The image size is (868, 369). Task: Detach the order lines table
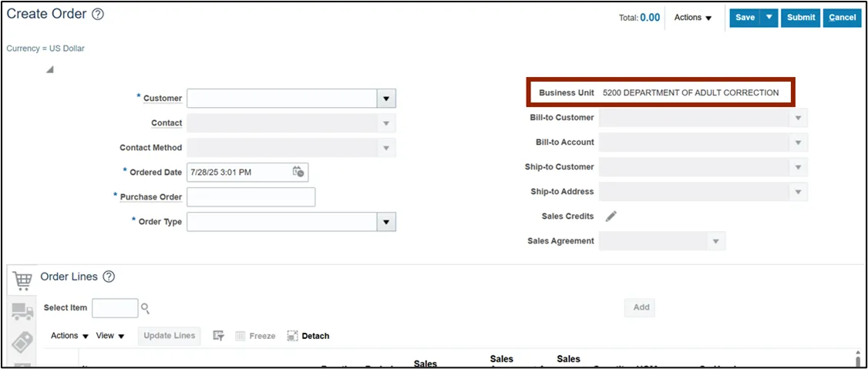point(308,336)
